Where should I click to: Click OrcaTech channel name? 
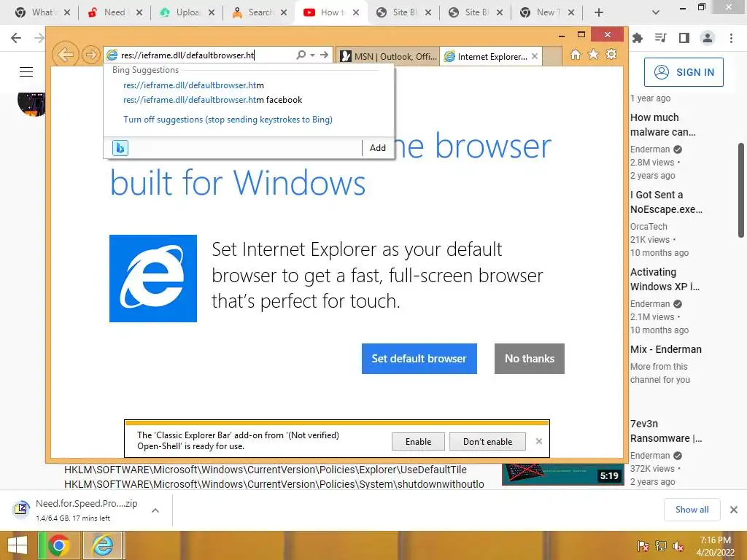coord(649,227)
